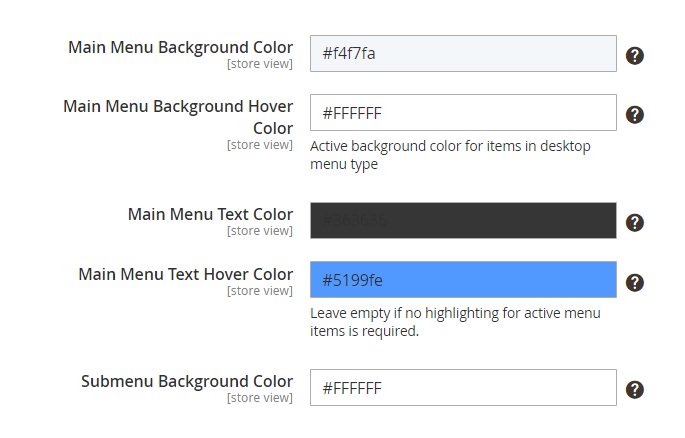Viewport: 685px width, 438px height.
Task: Show help for Main Menu Text Color
Action: pyautogui.click(x=634, y=223)
